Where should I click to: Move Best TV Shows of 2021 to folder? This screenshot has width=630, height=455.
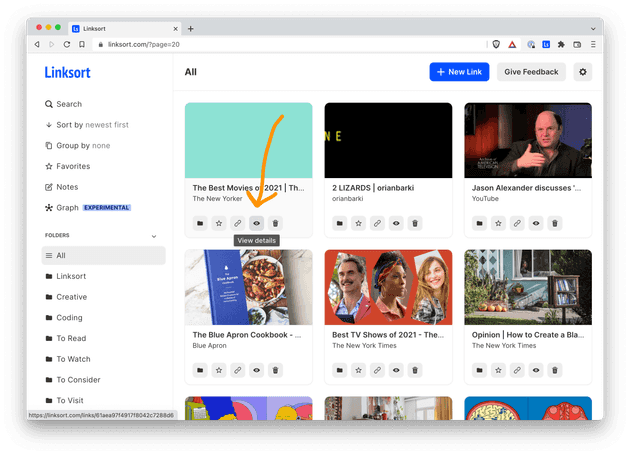click(x=340, y=370)
